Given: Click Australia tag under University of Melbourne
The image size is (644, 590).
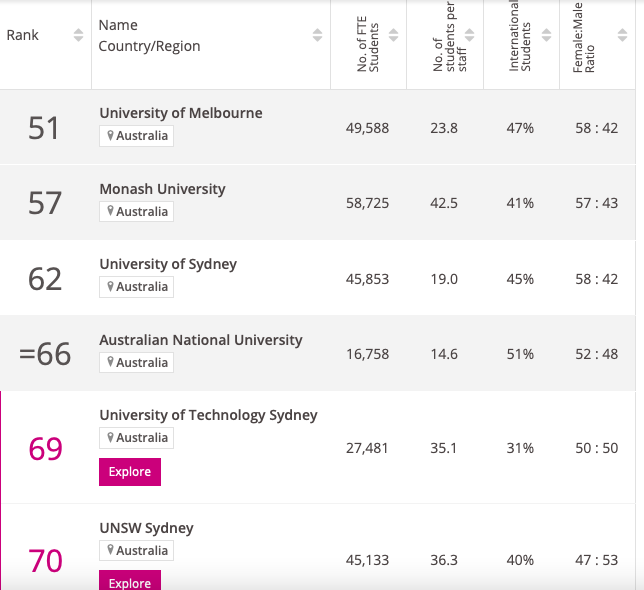Looking at the screenshot, I should pos(136,136).
